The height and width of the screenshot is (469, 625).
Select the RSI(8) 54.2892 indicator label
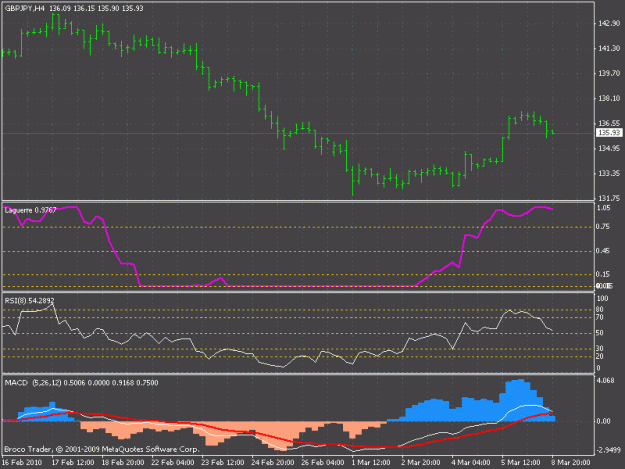[x=29, y=300]
